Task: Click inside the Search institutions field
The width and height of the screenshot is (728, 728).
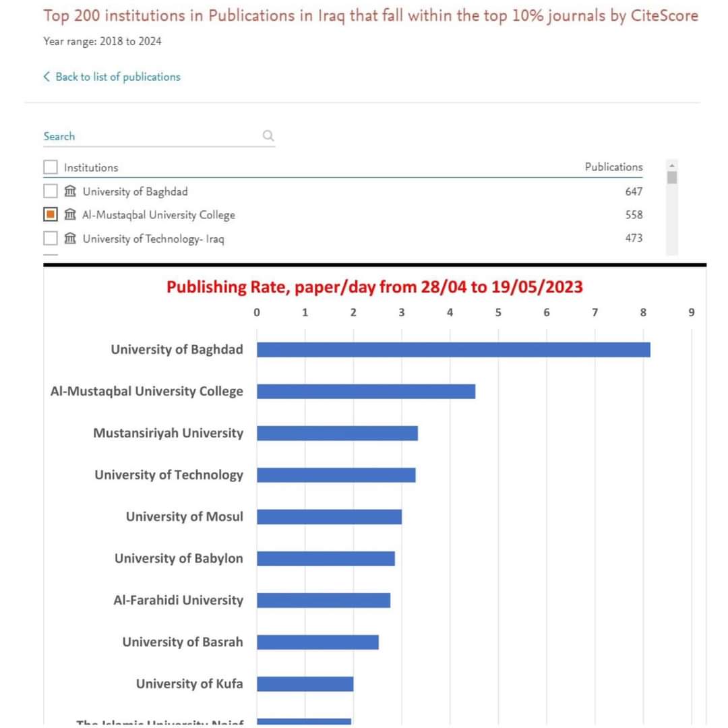Action: pyautogui.click(x=153, y=136)
